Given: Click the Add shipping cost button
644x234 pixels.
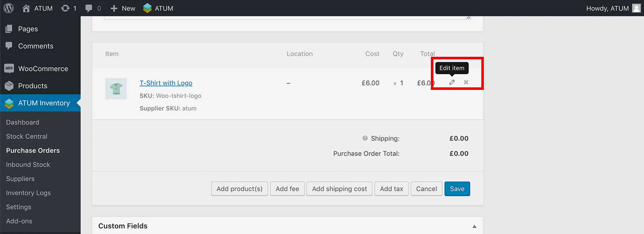Looking at the screenshot, I should pyautogui.click(x=339, y=189).
